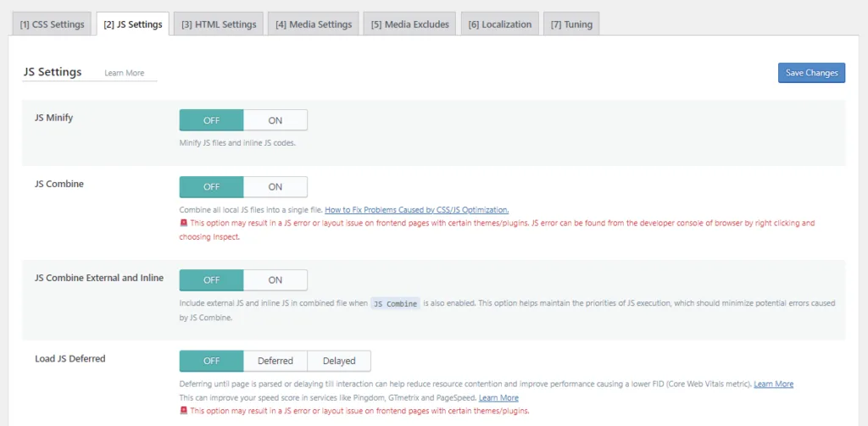Open the Media Settings tab
Viewport: 868px width, 426px height.
[313, 25]
